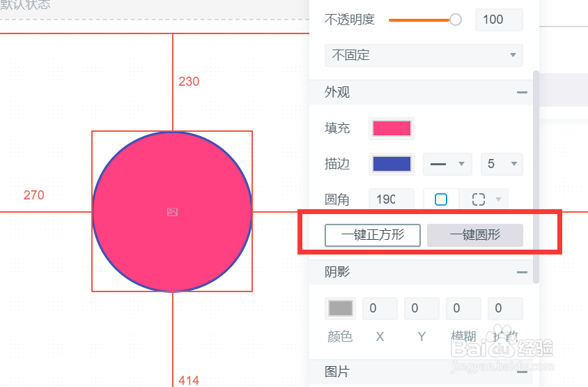Click the 圆角 radius input field
588x387 pixels.
click(391, 200)
